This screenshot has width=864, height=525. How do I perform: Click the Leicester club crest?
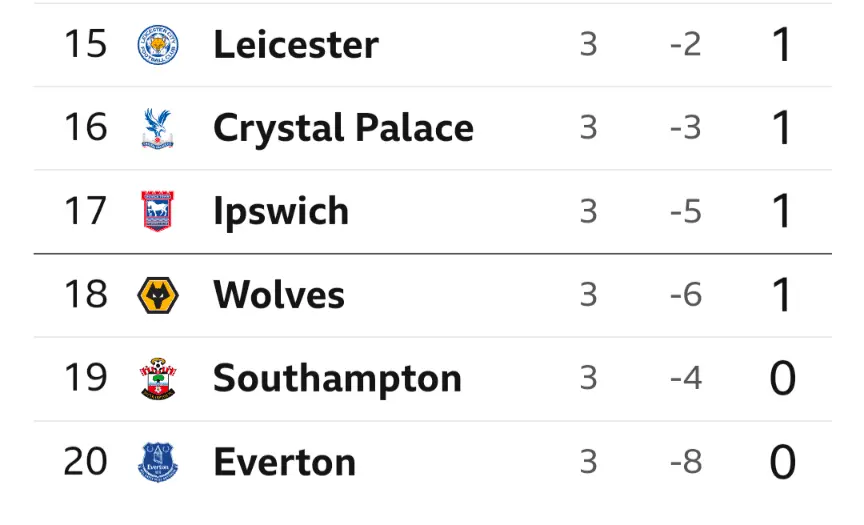coord(158,45)
